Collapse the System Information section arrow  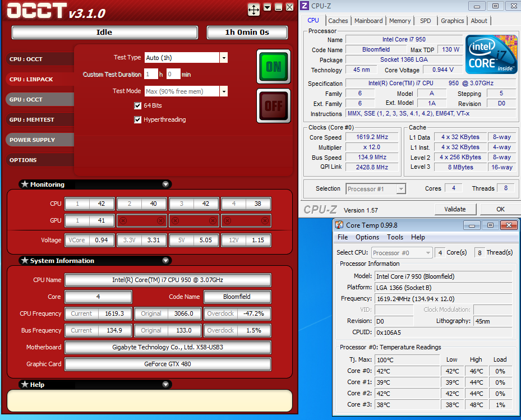coord(165,261)
